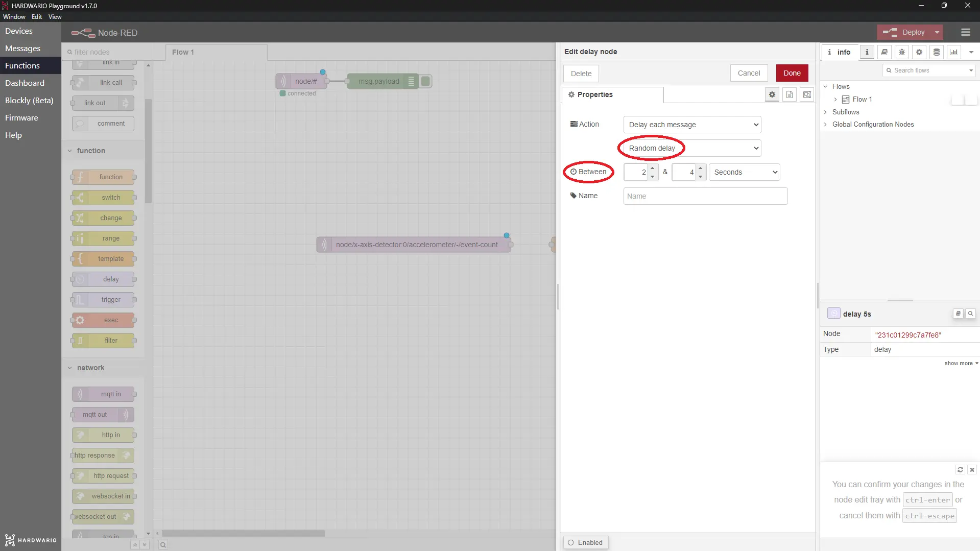This screenshot has width=980, height=551.
Task: Switch to the Flow 1 workspace tab
Action: pyautogui.click(x=217, y=52)
